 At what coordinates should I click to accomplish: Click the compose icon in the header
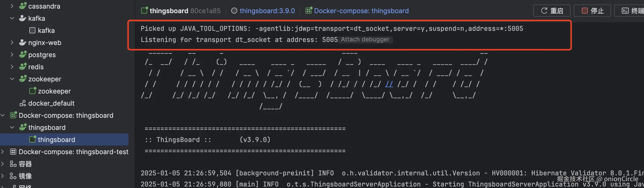point(309,10)
